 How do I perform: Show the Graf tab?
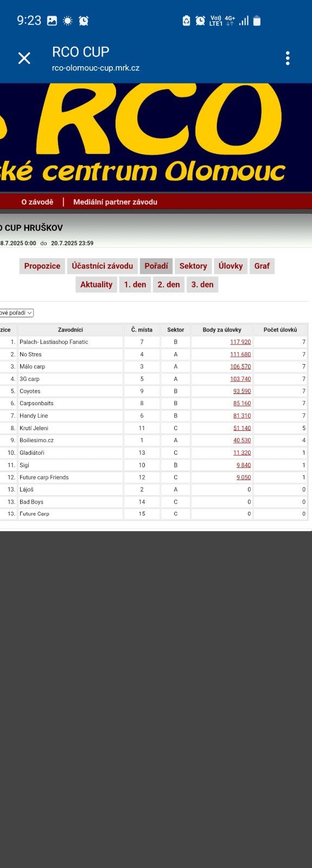pyautogui.click(x=262, y=266)
